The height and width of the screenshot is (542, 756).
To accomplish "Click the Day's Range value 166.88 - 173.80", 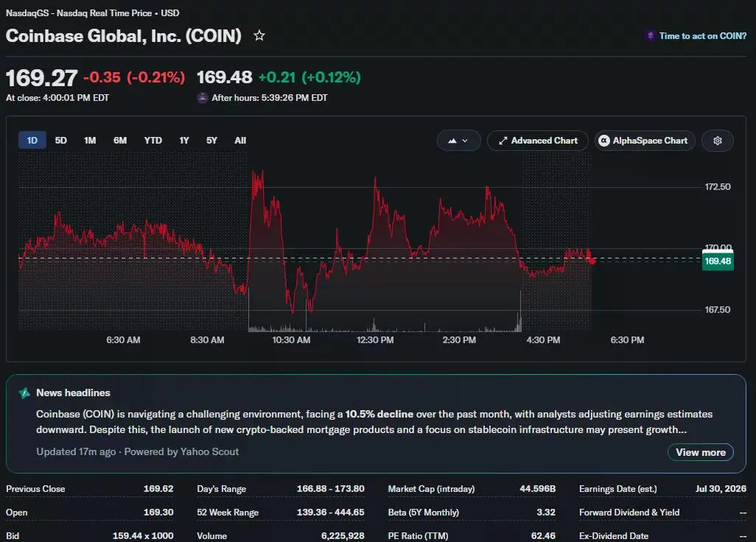I will 330,489.
